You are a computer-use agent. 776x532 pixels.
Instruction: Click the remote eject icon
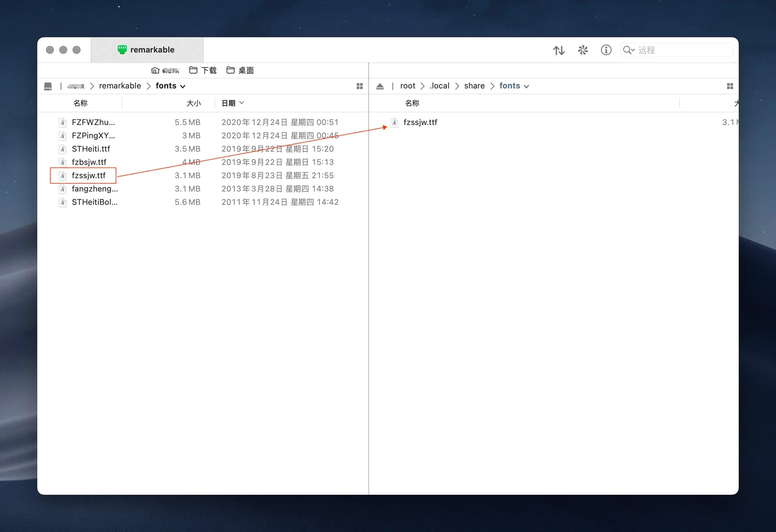(x=380, y=86)
